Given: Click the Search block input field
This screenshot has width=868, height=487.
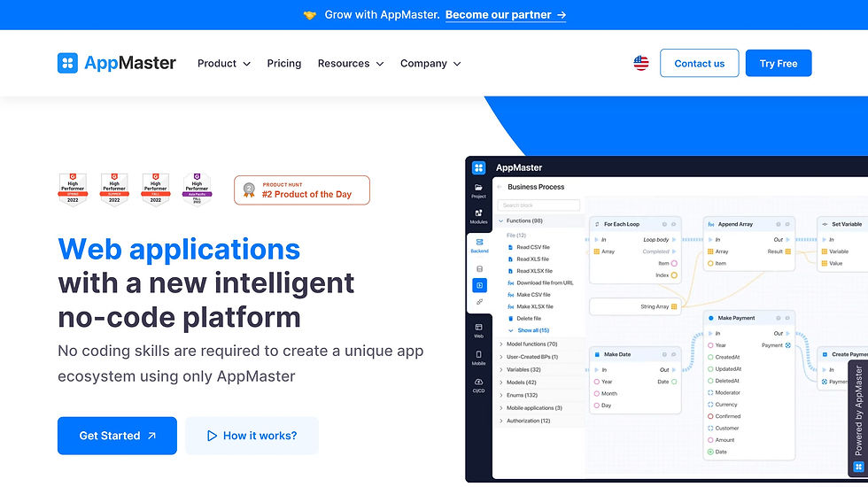Looking at the screenshot, I should (x=539, y=205).
